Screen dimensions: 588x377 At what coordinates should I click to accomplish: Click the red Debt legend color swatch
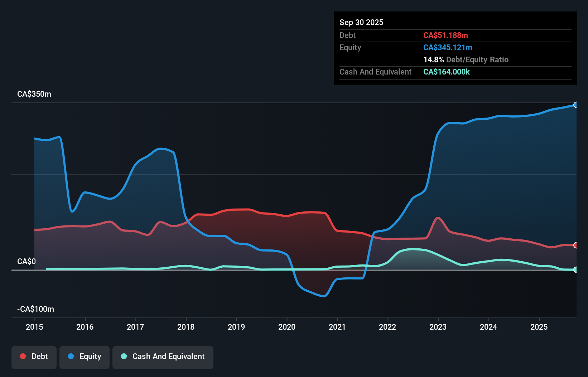coord(23,356)
